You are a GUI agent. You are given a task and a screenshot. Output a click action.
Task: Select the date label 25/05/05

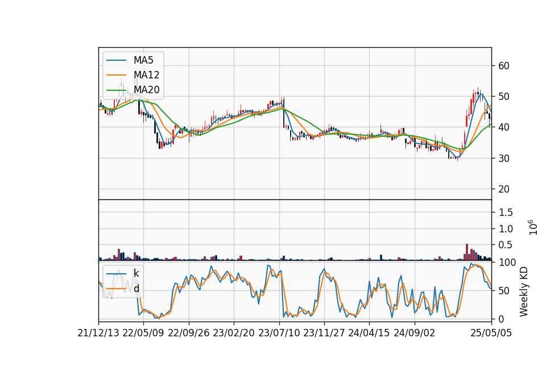click(x=491, y=333)
